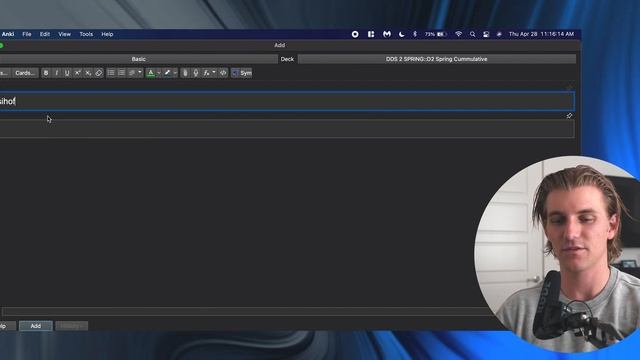Apply subscript formatting
The width and height of the screenshot is (640, 360).
click(88, 73)
